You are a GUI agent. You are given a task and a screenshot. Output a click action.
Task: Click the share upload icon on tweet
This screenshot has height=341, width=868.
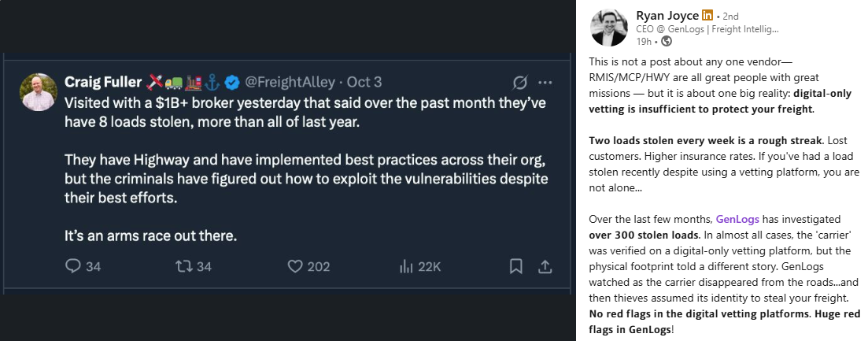tap(544, 267)
